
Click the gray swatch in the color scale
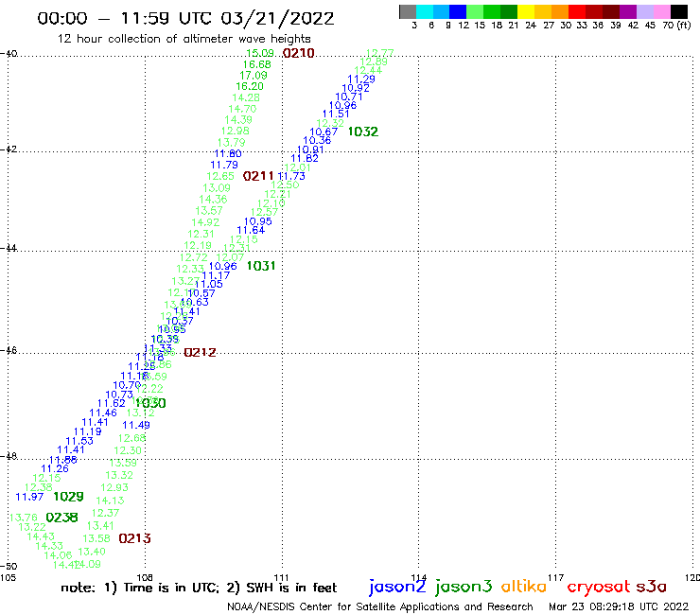tap(408, 12)
